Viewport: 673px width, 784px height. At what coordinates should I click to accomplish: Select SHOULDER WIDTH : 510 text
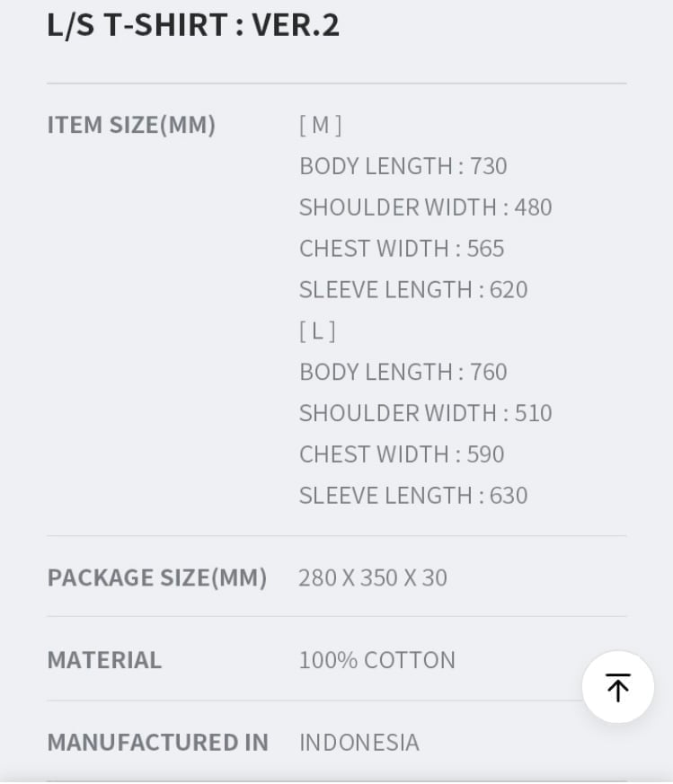[x=426, y=413]
